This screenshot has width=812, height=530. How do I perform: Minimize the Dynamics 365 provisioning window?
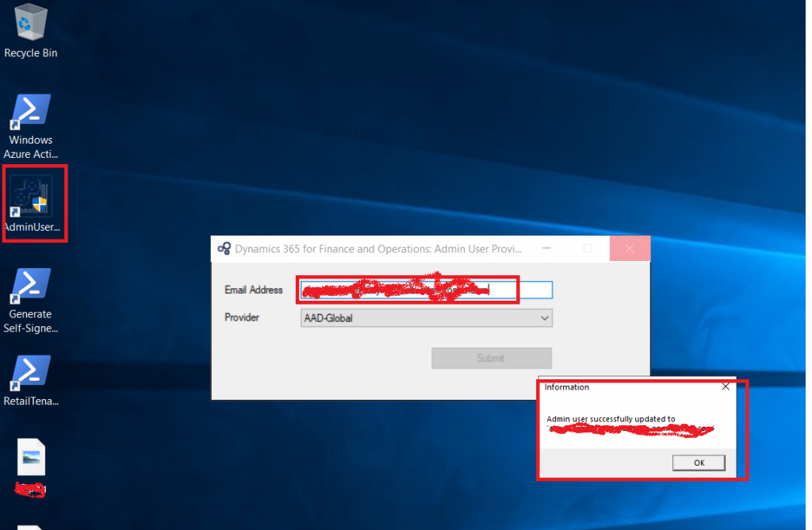point(546,248)
